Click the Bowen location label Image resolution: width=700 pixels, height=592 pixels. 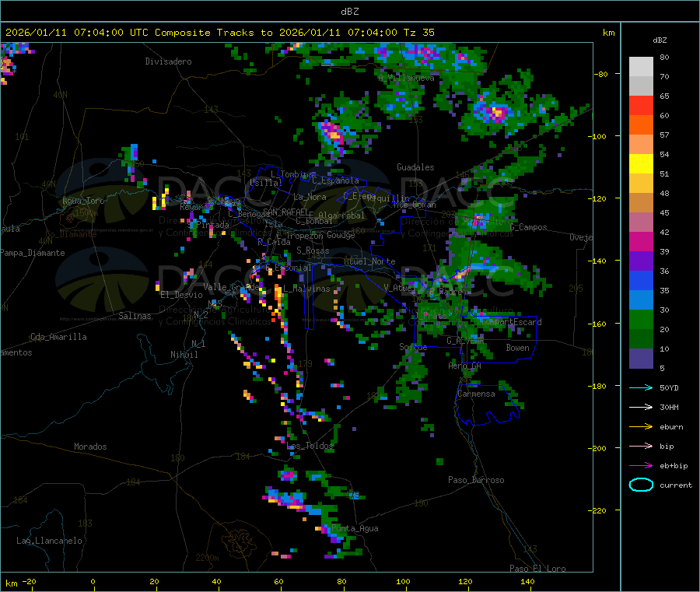517,348
